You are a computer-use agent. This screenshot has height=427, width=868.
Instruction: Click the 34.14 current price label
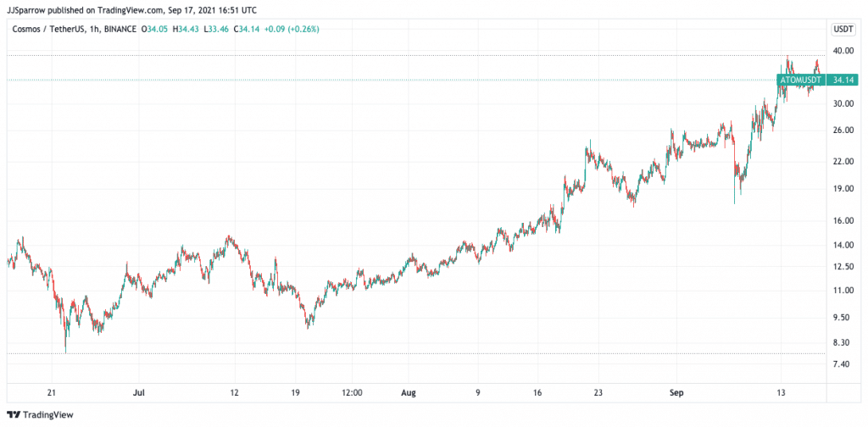843,80
